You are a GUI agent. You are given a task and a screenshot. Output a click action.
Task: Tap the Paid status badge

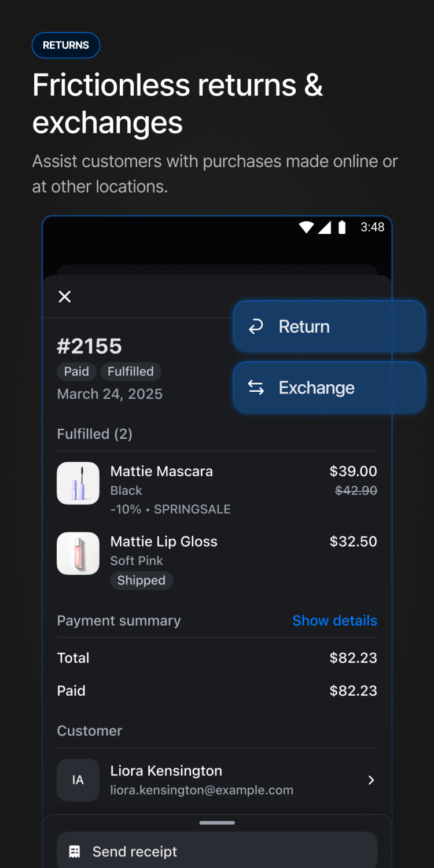pos(76,372)
